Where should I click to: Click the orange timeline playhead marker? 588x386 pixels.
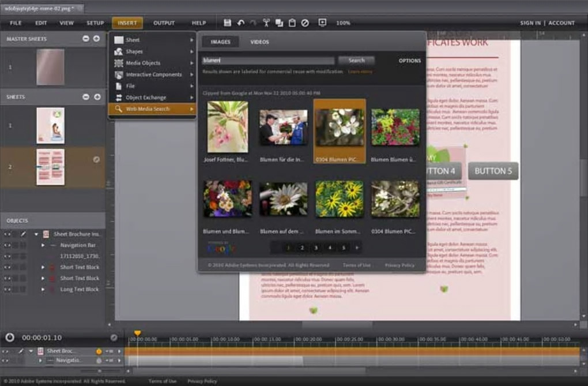click(137, 333)
